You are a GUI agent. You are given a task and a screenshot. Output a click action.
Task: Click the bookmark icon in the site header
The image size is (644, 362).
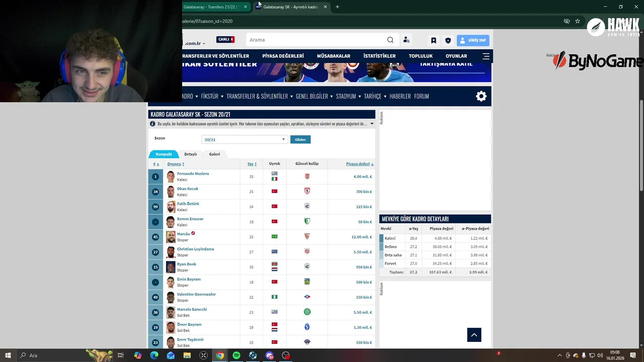[434, 40]
